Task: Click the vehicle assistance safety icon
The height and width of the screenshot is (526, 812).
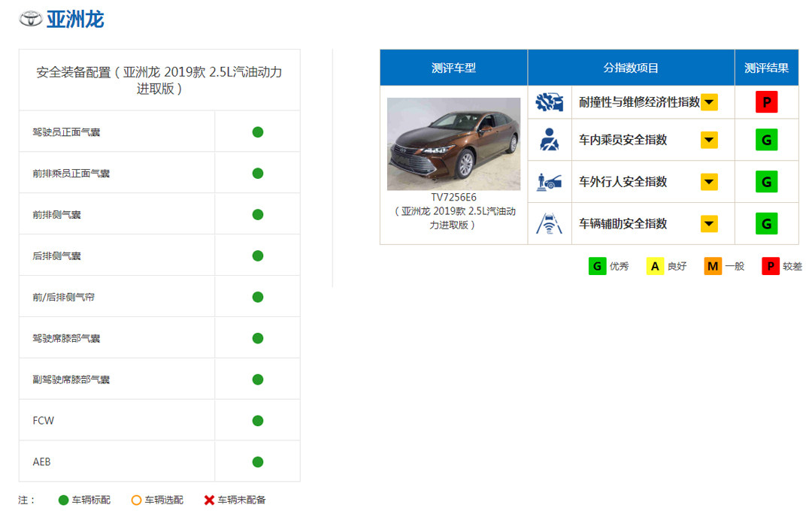Action: click(x=549, y=223)
